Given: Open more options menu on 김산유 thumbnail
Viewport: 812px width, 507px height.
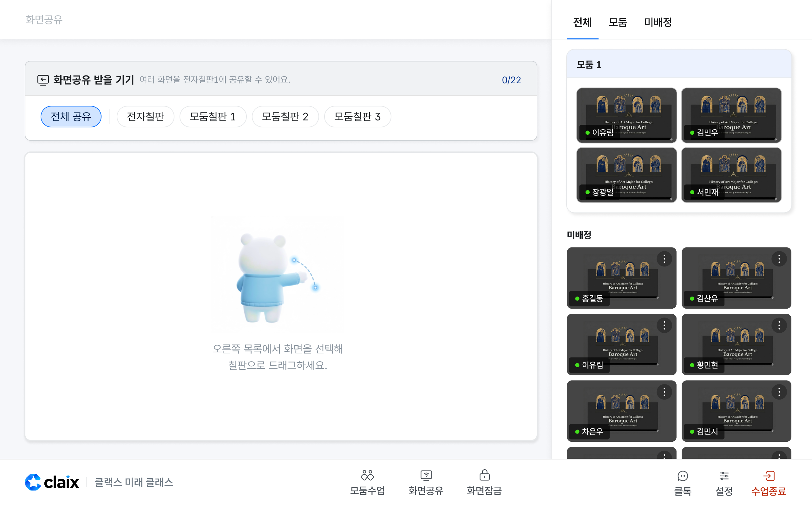Looking at the screenshot, I should click(779, 259).
